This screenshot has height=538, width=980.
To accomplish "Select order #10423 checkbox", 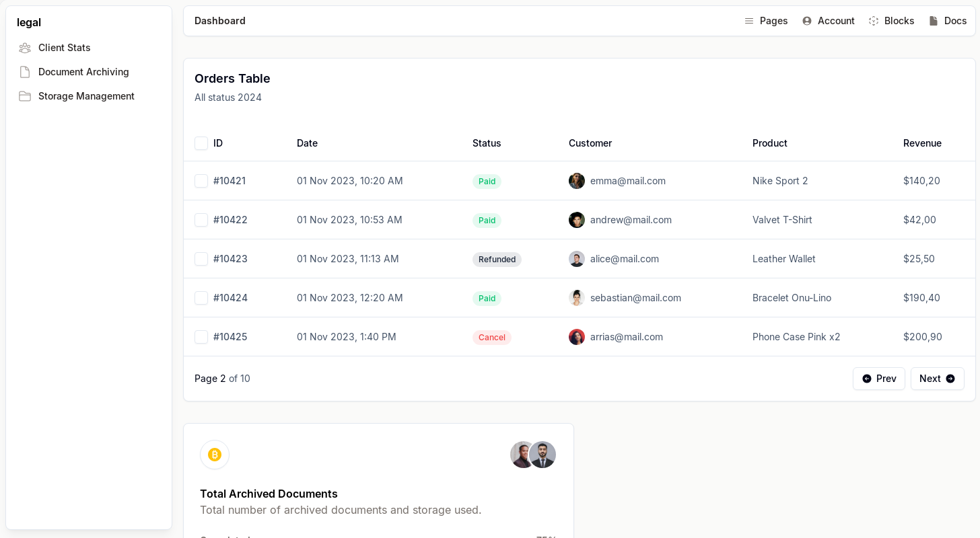I will point(201,259).
